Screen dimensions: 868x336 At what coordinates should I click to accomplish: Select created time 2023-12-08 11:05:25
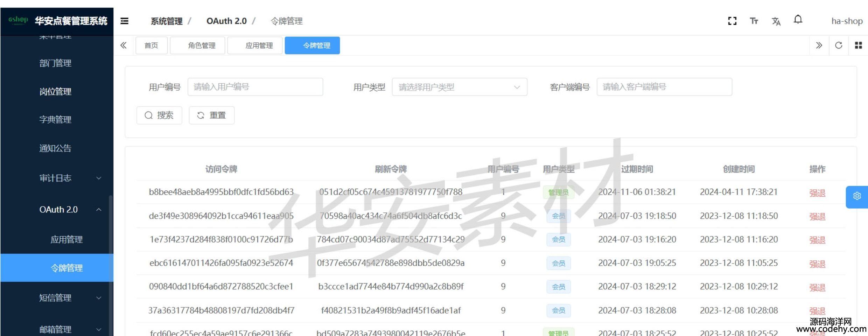739,263
